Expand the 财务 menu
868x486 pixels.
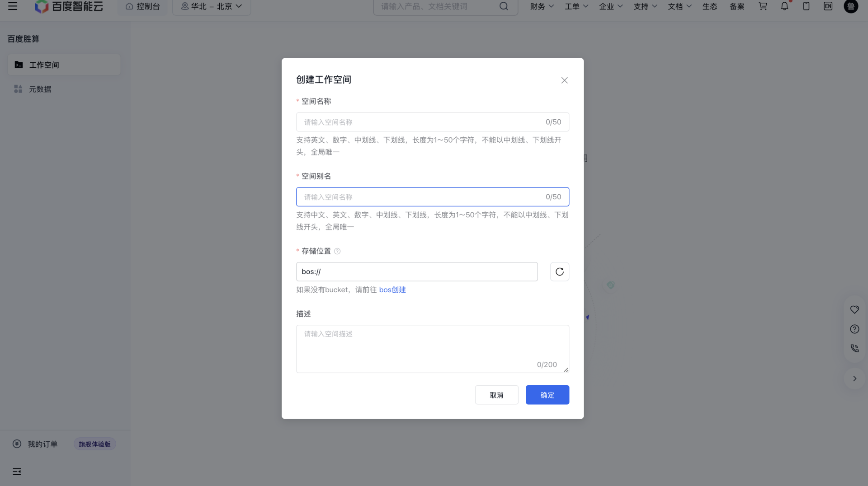tap(542, 6)
